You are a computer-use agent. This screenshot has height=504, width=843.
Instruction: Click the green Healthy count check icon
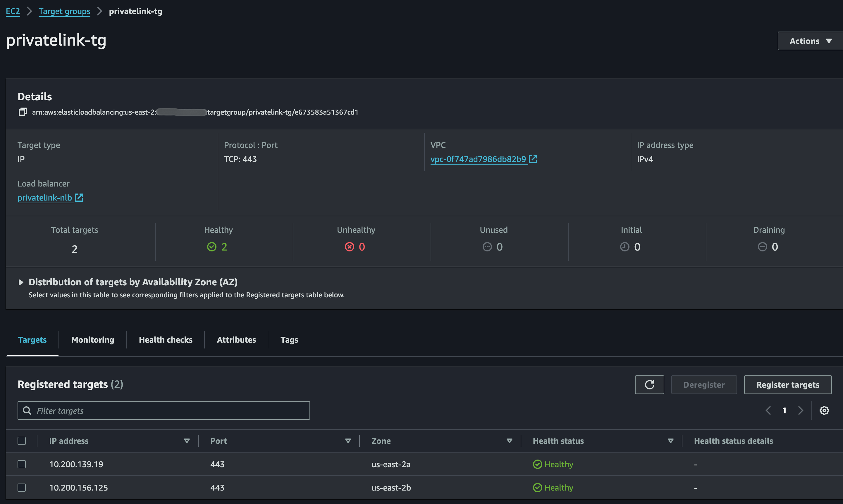point(212,247)
